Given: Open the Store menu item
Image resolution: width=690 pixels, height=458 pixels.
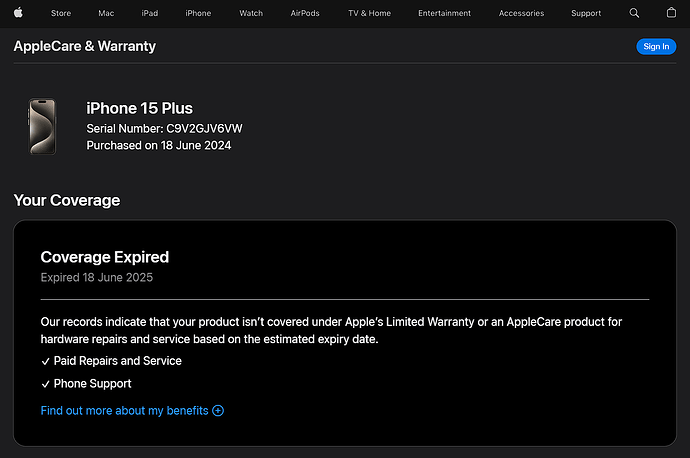Looking at the screenshot, I should [x=61, y=13].
